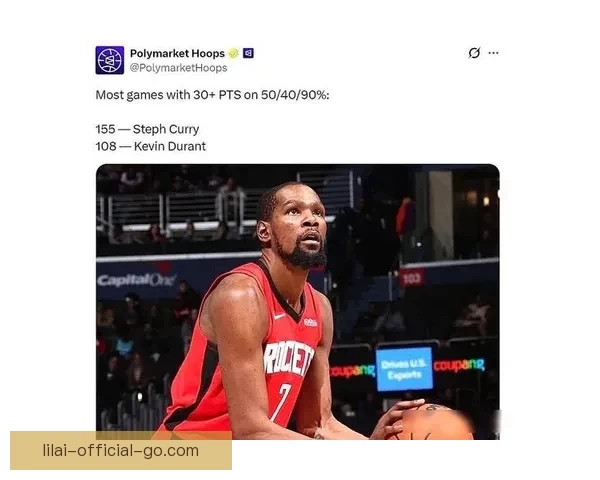Click the red section 103 sign
600x480 pixels.
(412, 278)
